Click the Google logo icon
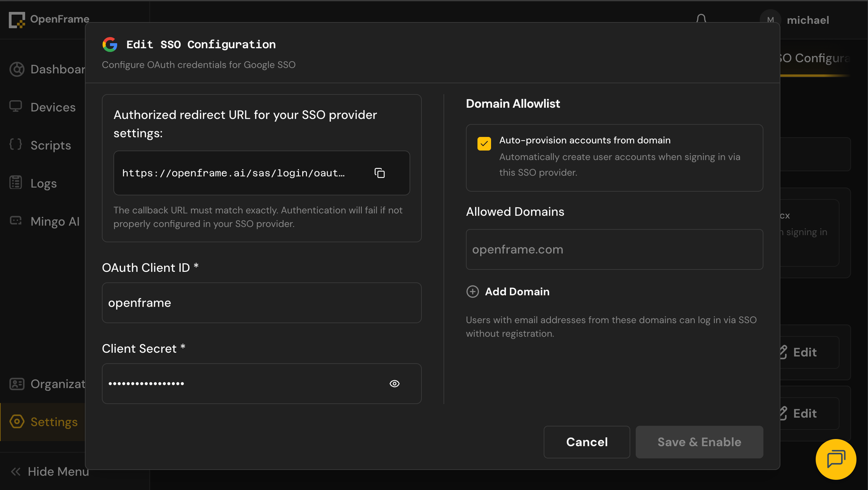Image resolution: width=868 pixels, height=490 pixels. pyautogui.click(x=110, y=45)
